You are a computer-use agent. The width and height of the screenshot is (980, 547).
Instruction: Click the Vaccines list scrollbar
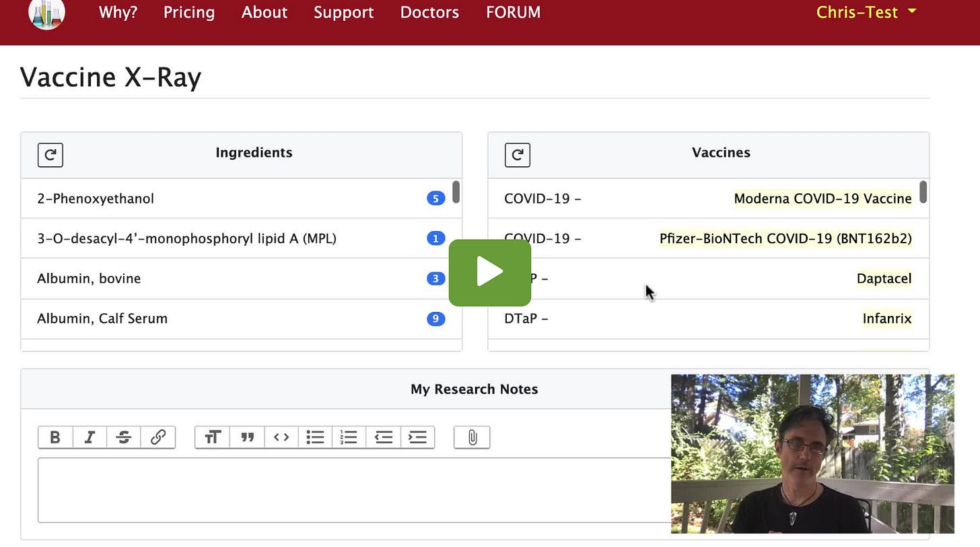[x=923, y=192]
